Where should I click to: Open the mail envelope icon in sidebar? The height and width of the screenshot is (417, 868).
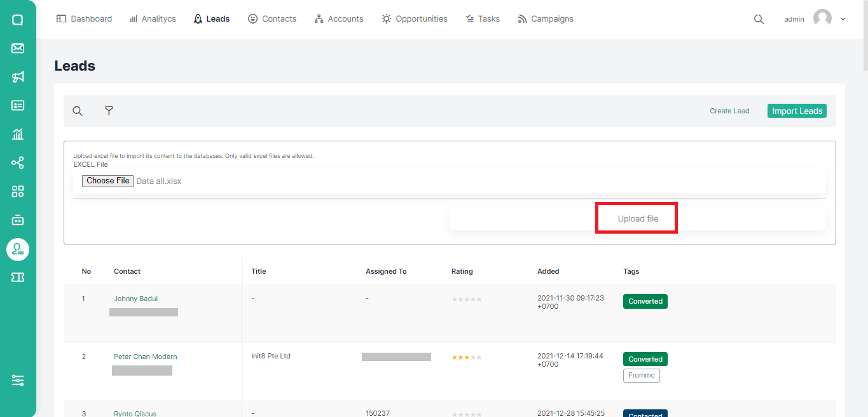[x=18, y=48]
